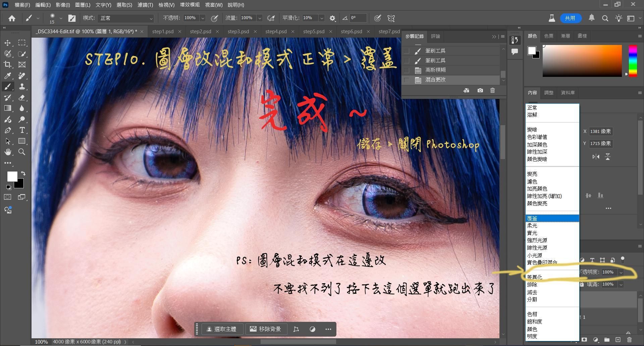Click the 選取主體 button
The width and height of the screenshot is (644, 346).
[x=221, y=329]
